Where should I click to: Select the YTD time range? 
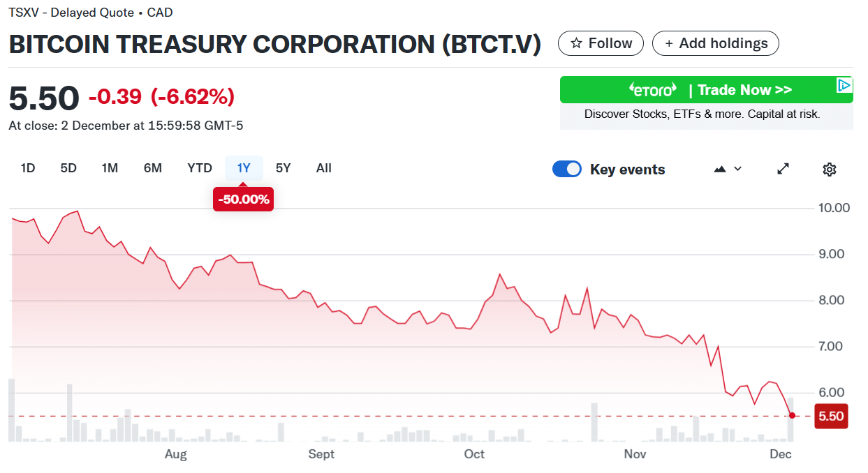tap(200, 168)
